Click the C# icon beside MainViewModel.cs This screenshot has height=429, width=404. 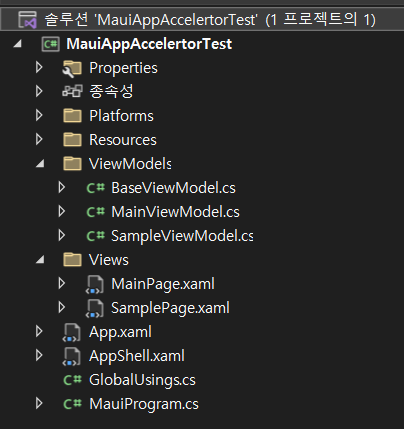[96, 212]
